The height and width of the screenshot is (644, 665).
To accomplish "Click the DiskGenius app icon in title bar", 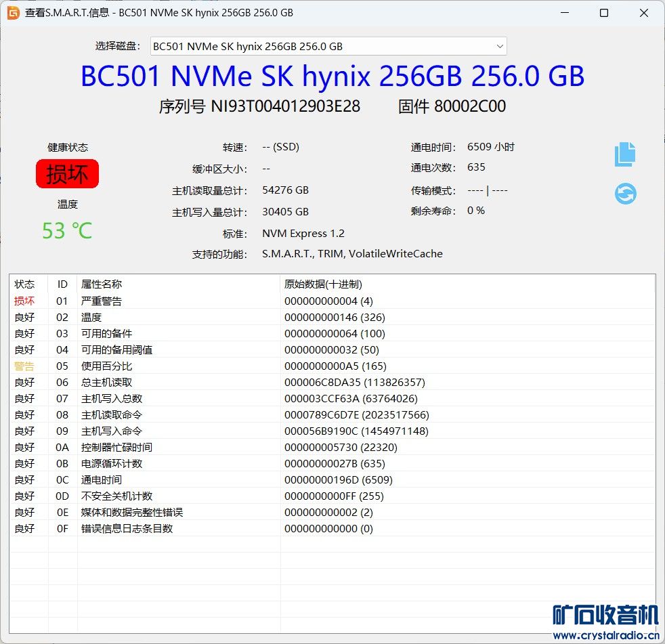I will click(x=13, y=13).
